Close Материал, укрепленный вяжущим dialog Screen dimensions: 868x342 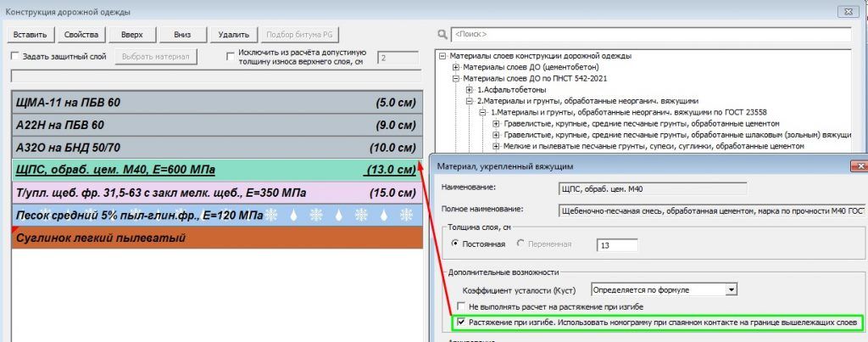coord(861,165)
